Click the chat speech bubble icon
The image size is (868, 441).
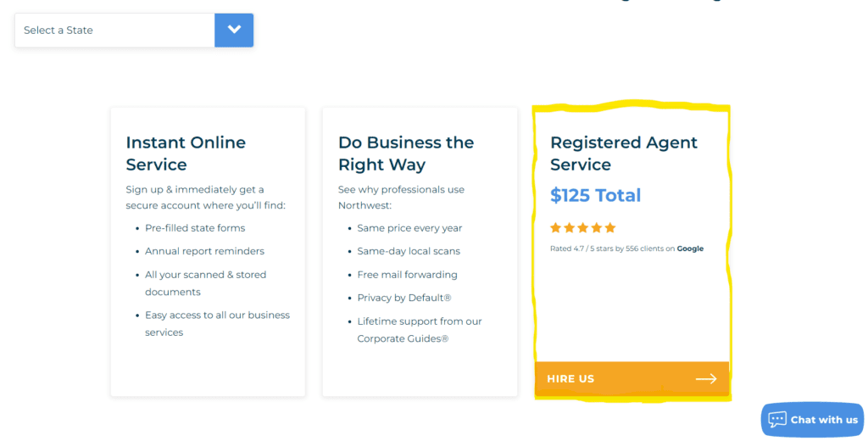(777, 420)
